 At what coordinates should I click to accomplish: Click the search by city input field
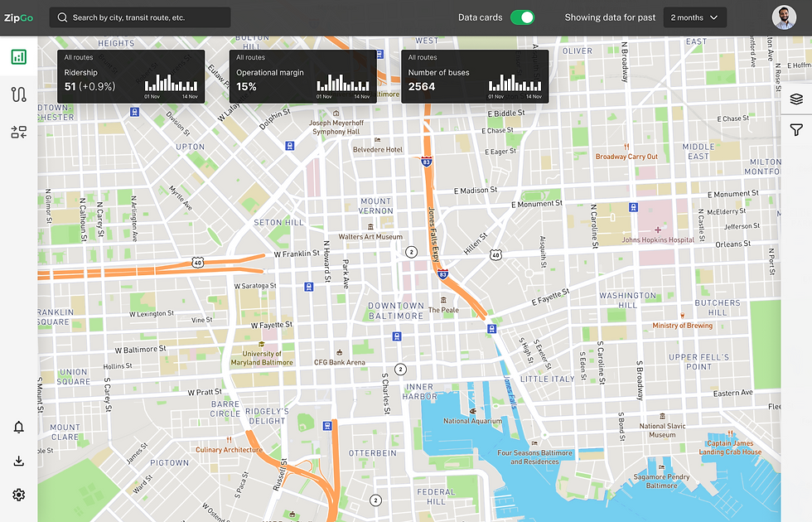(x=140, y=17)
